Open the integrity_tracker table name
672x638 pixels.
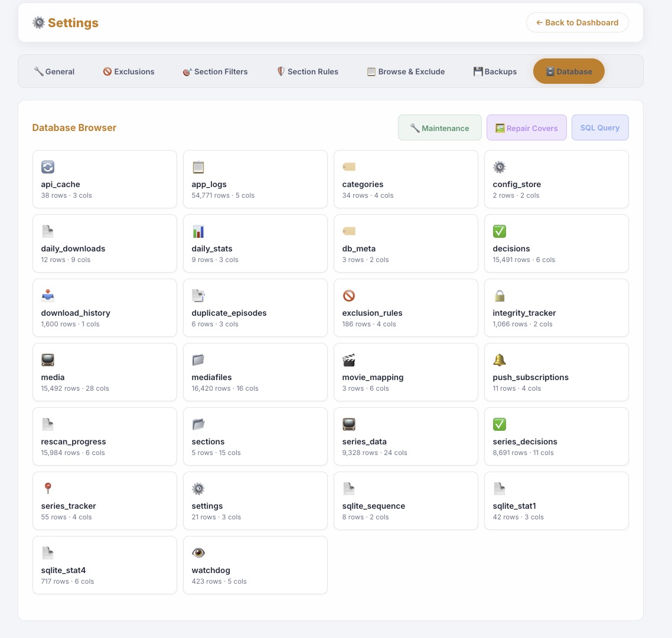(524, 313)
